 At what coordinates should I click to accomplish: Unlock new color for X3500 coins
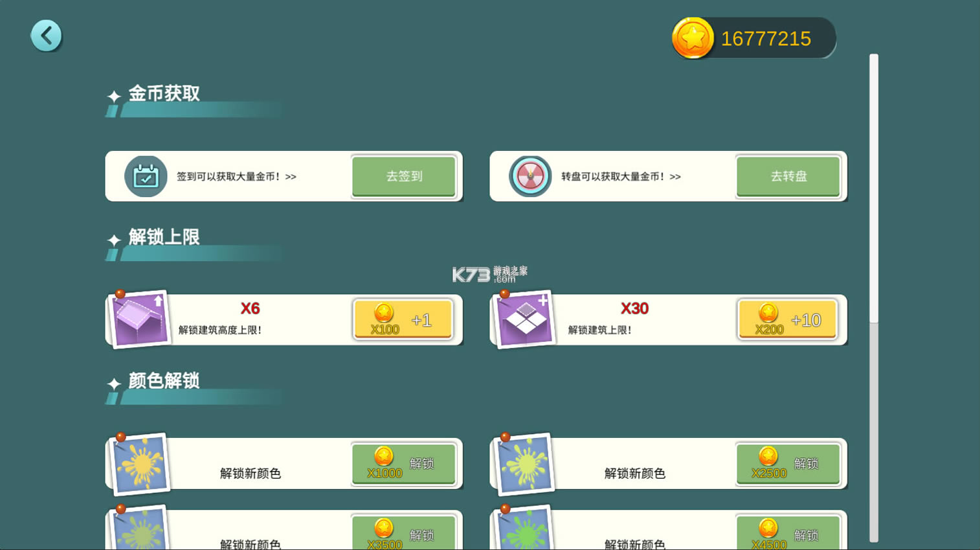tap(404, 533)
